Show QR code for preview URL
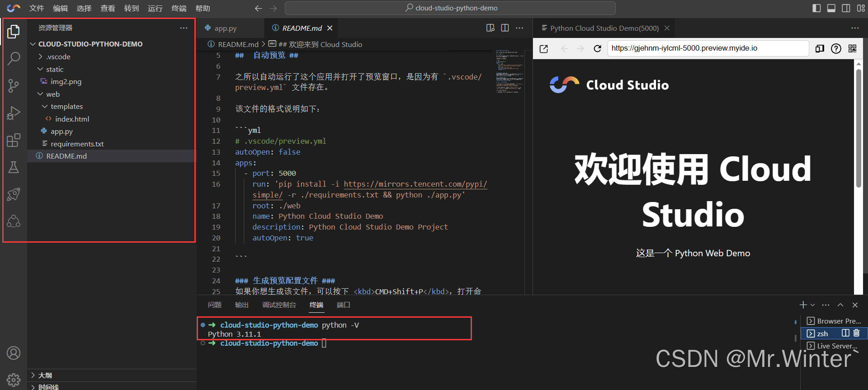This screenshot has width=868, height=390. (x=853, y=48)
